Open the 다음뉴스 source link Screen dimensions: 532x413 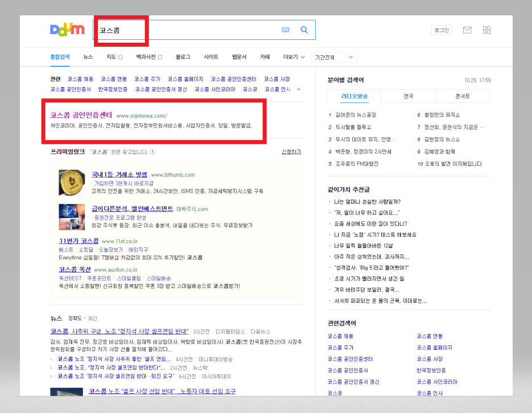(x=260, y=331)
